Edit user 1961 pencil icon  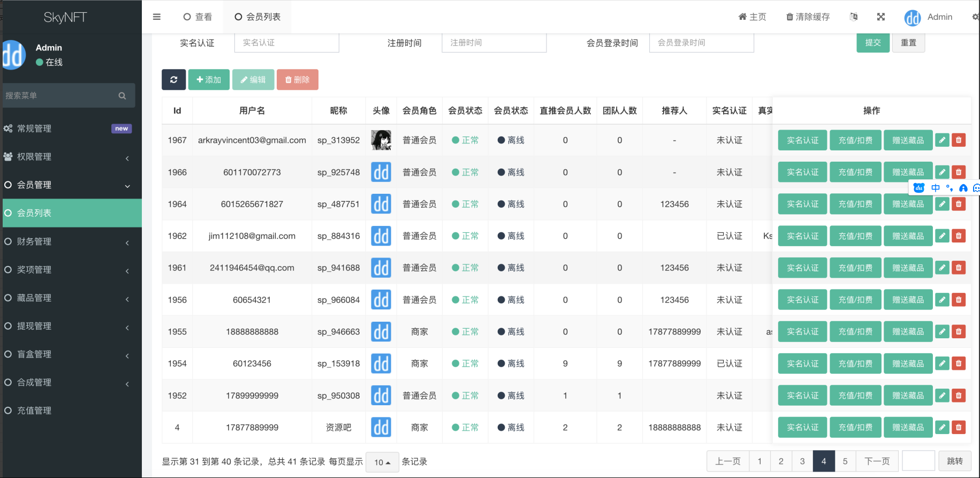click(943, 268)
